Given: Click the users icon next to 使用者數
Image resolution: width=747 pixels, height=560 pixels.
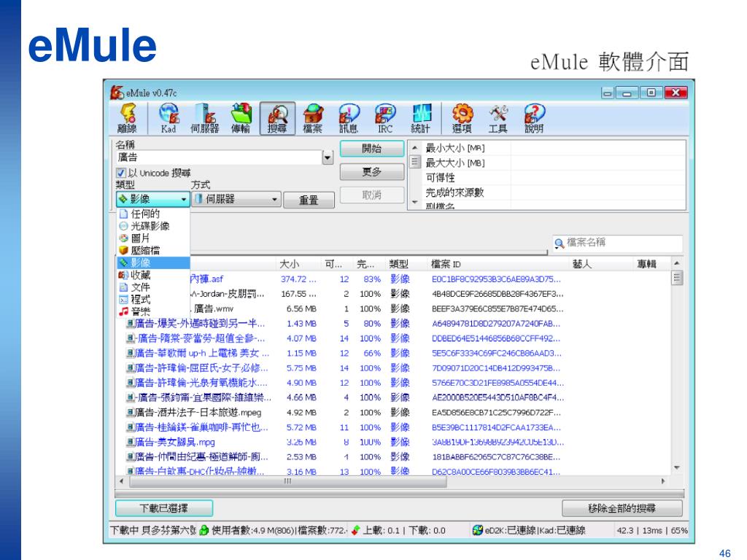Looking at the screenshot, I should click(204, 530).
